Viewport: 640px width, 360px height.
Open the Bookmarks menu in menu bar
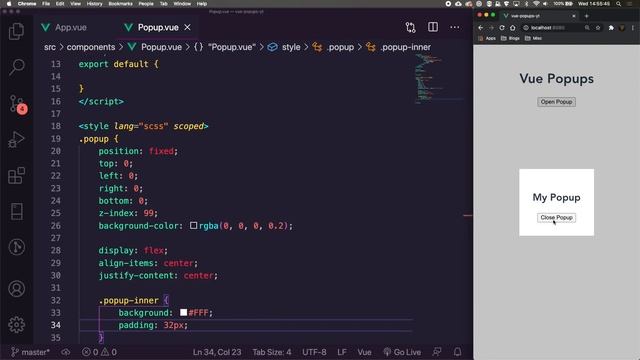click(120, 4)
